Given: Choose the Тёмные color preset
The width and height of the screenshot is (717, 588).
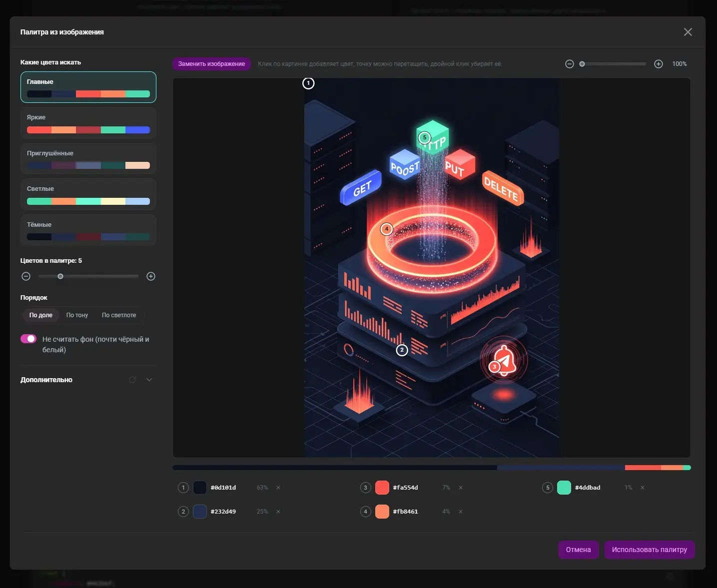Looking at the screenshot, I should tap(88, 230).
